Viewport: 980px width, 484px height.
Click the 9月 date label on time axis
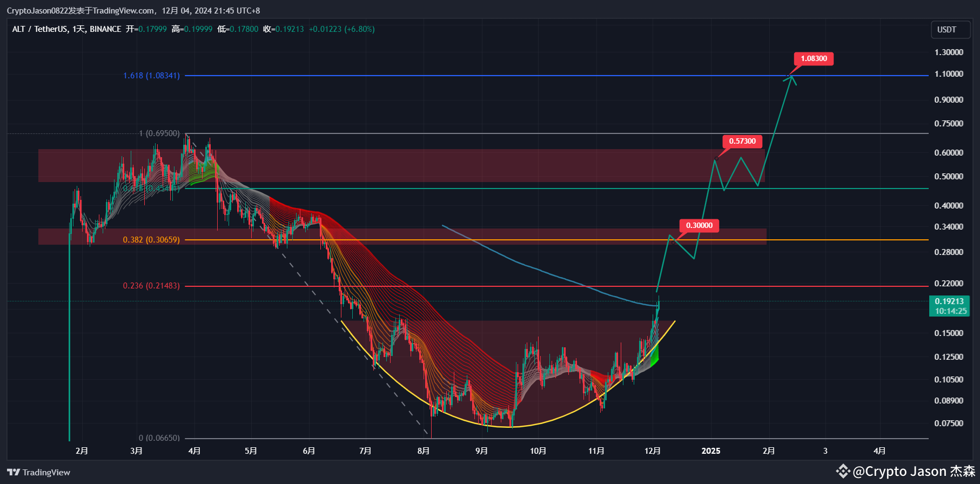coord(481,451)
